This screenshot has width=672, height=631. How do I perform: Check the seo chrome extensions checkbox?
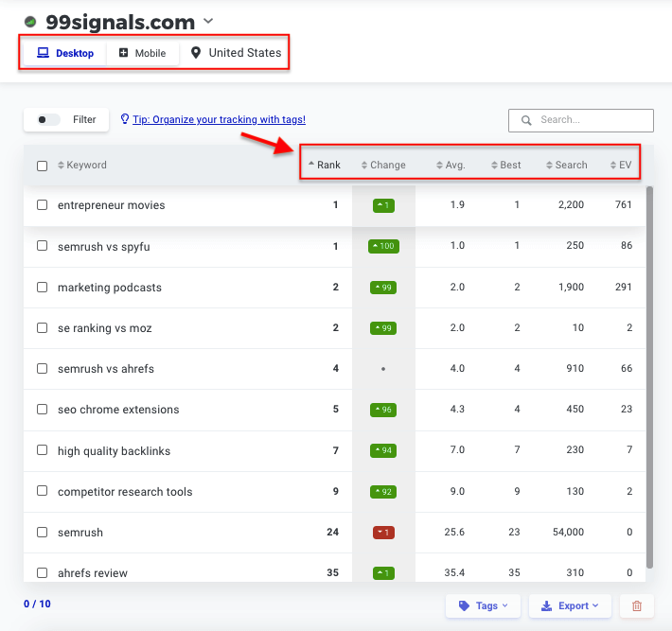42,409
